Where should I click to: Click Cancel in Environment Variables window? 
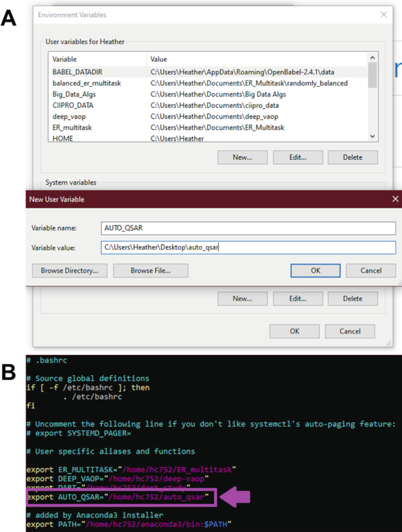(x=350, y=331)
